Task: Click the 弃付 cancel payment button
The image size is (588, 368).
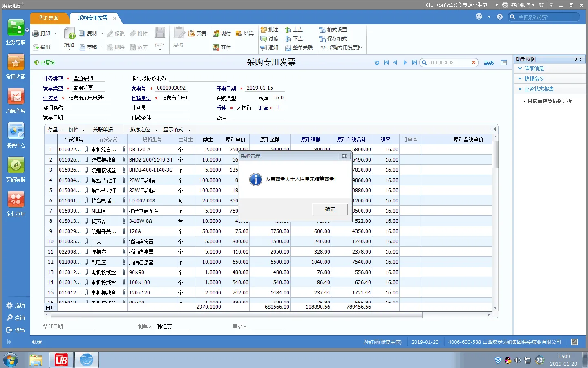Action: (x=222, y=47)
